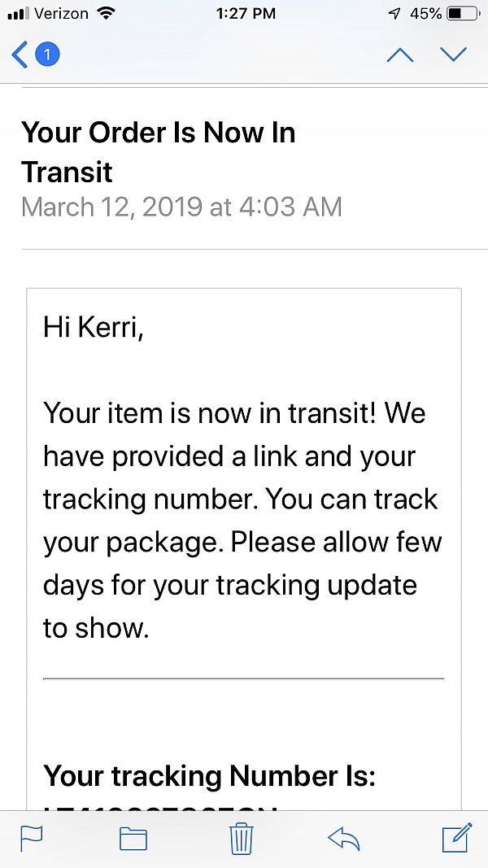Tap the "Hi Kerri," greeting text
This screenshot has width=488, height=868.
tap(94, 328)
